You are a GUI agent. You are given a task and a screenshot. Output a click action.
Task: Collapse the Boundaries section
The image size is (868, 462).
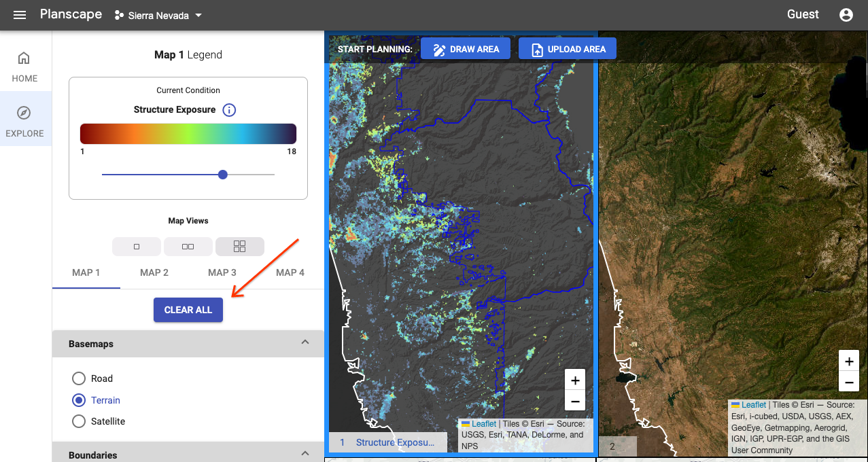coord(305,452)
